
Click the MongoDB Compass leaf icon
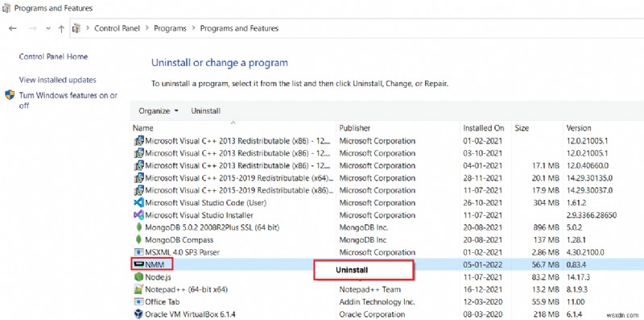pyautogui.click(x=138, y=239)
